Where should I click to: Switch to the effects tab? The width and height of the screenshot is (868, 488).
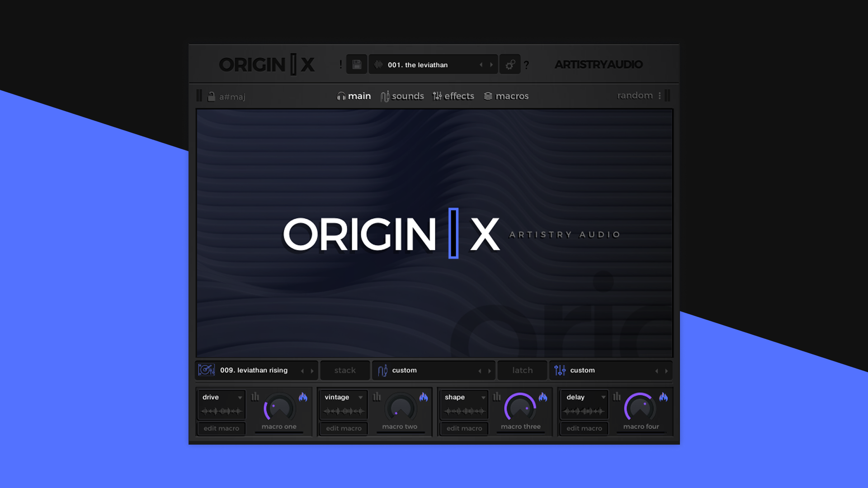click(x=459, y=96)
